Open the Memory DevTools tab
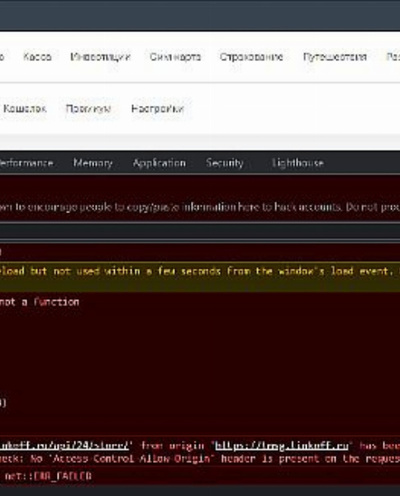 click(x=93, y=163)
